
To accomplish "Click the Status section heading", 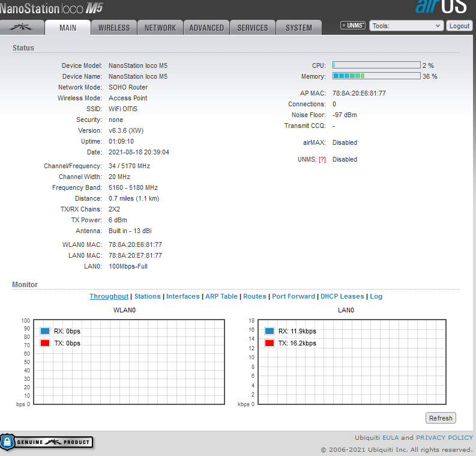I will (23, 48).
